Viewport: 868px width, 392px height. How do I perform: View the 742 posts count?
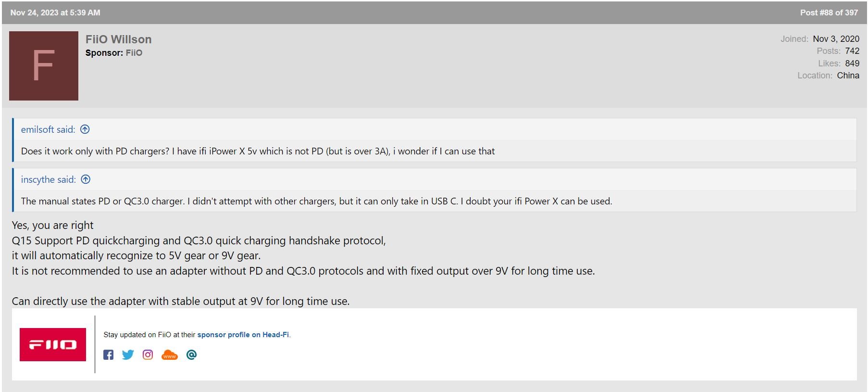click(x=852, y=51)
